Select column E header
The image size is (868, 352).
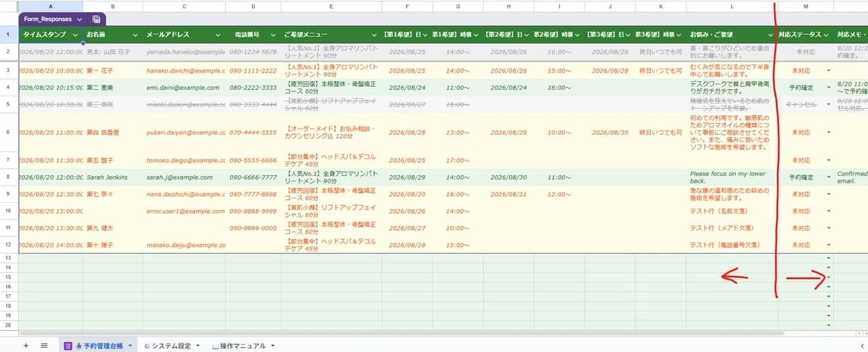pos(331,7)
